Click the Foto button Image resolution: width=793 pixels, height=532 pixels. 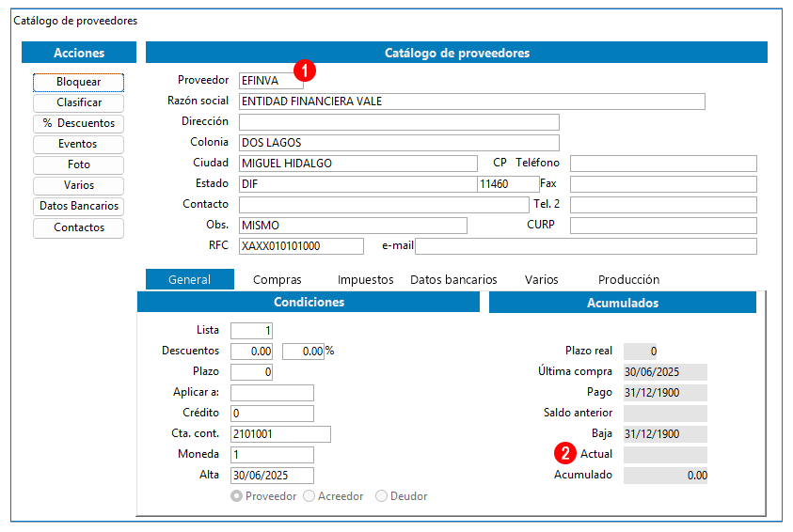coord(78,164)
